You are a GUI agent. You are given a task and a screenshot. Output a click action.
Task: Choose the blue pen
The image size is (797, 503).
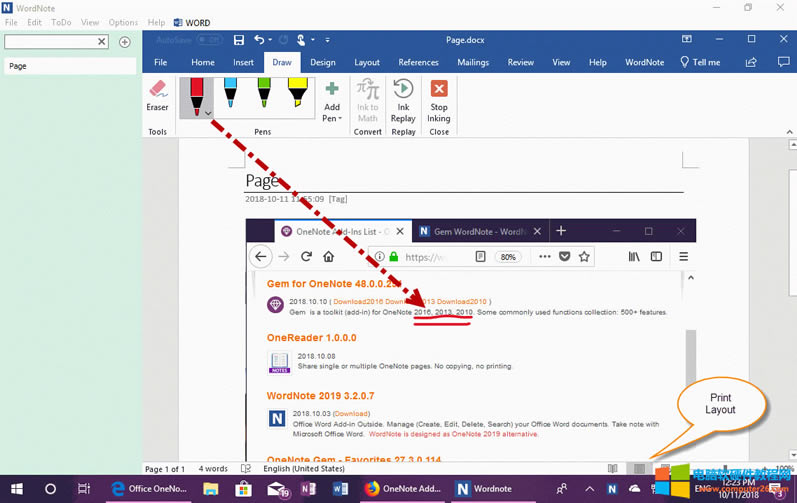[x=230, y=95]
